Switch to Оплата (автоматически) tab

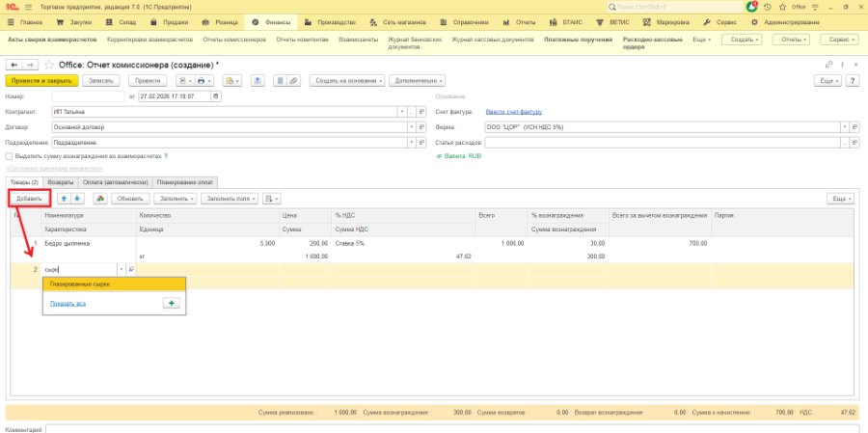pos(115,182)
